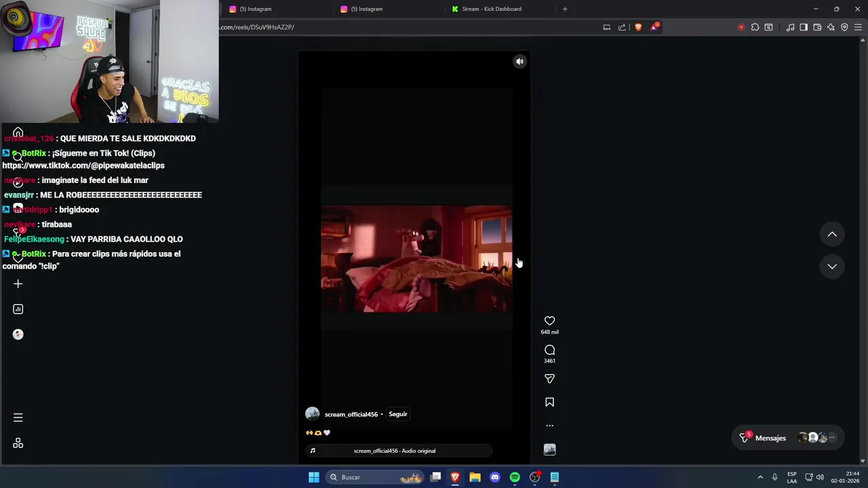Open scream_official456 profile link

(351, 414)
